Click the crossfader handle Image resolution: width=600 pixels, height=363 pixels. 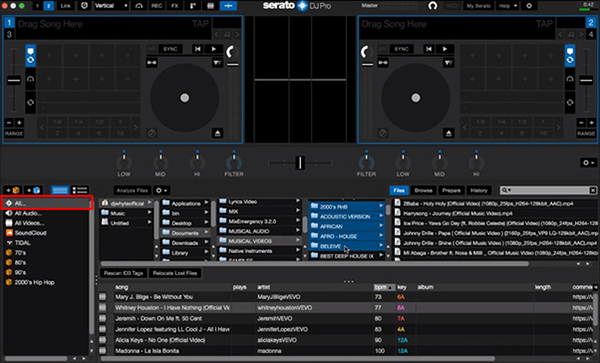click(x=300, y=163)
